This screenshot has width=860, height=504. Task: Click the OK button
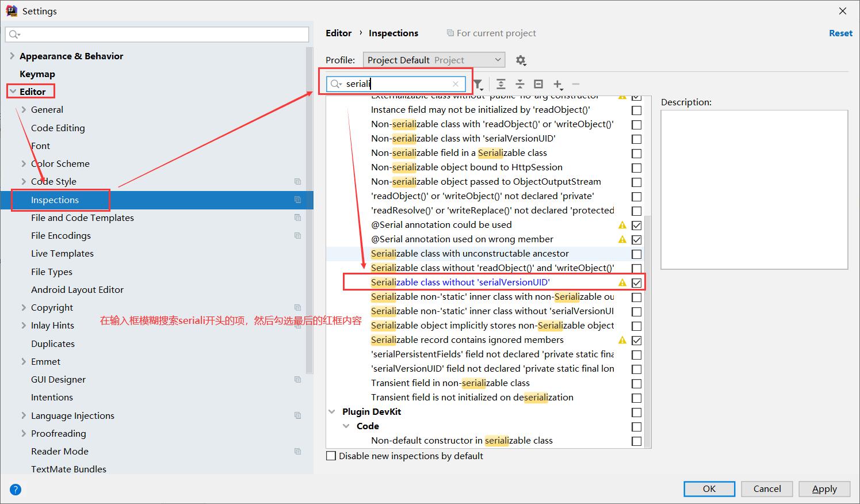(709, 488)
